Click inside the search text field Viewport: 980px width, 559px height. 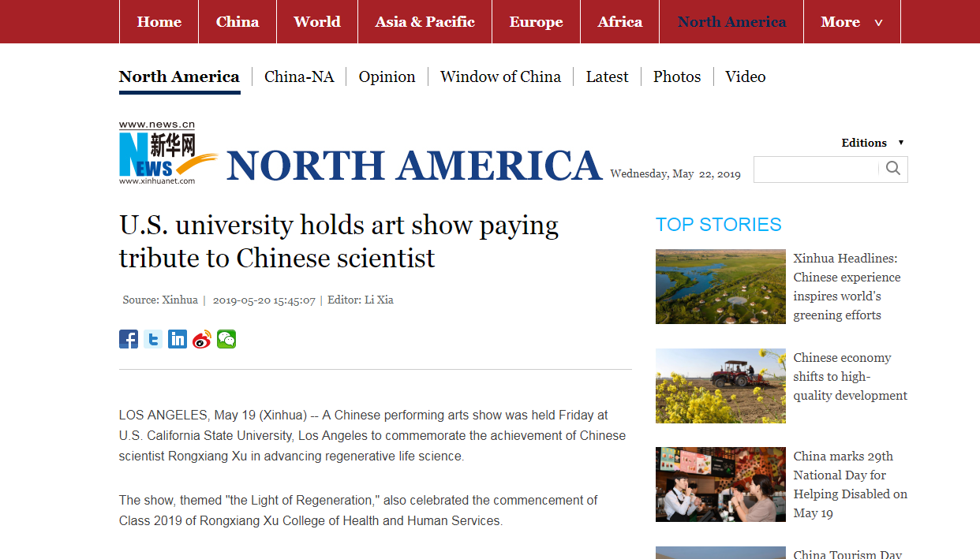816,170
